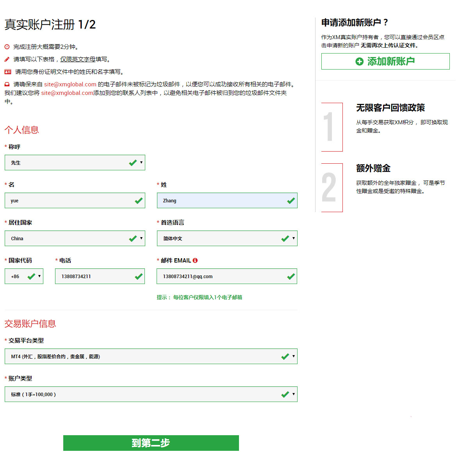Click the 申请添加新账户？ heading

(x=355, y=23)
